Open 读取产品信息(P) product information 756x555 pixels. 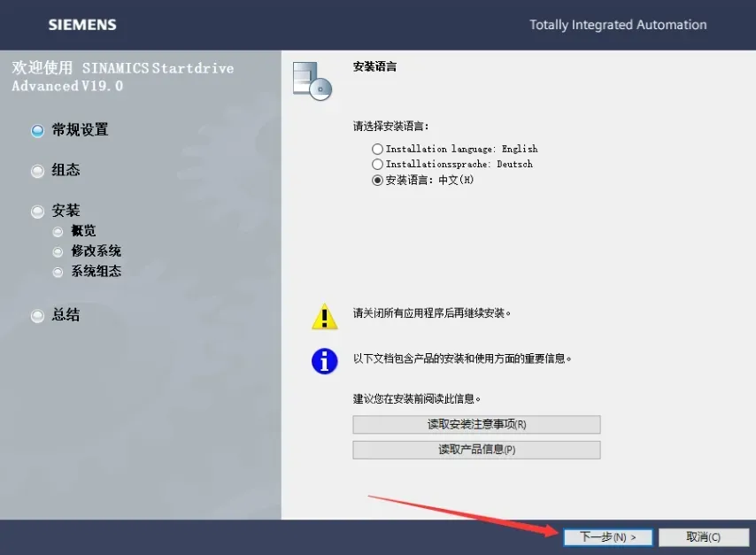coord(476,450)
